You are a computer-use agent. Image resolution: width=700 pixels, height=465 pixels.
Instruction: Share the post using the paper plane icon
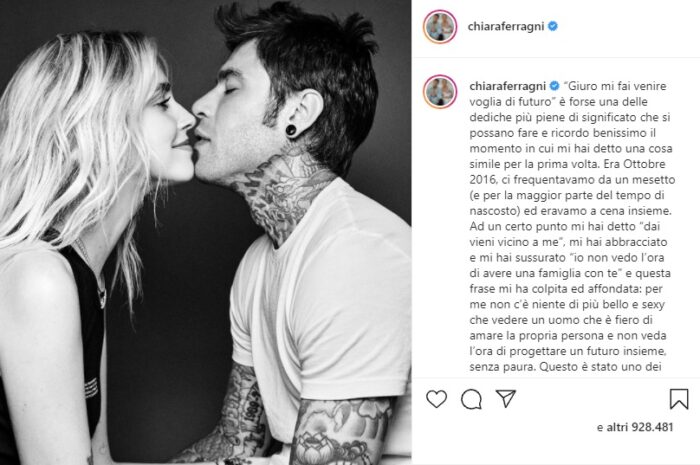(x=506, y=399)
